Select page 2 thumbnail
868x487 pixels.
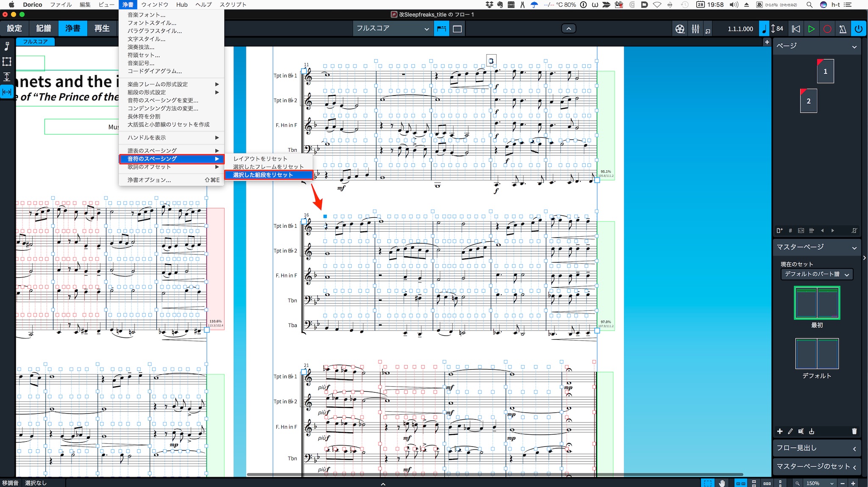coord(808,101)
